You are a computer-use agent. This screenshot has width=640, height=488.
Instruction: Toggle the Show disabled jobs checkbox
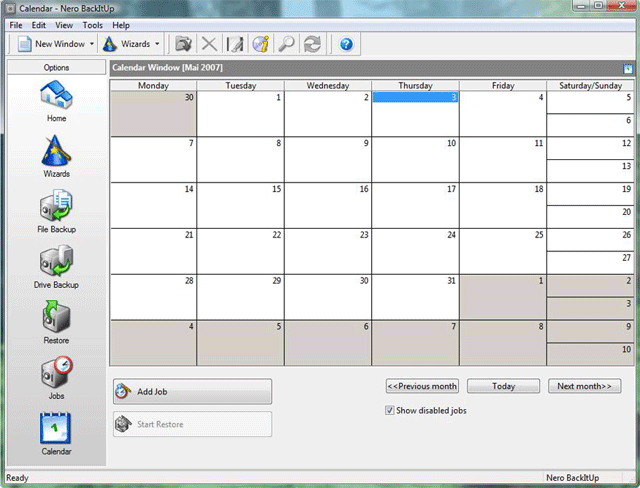tap(389, 410)
